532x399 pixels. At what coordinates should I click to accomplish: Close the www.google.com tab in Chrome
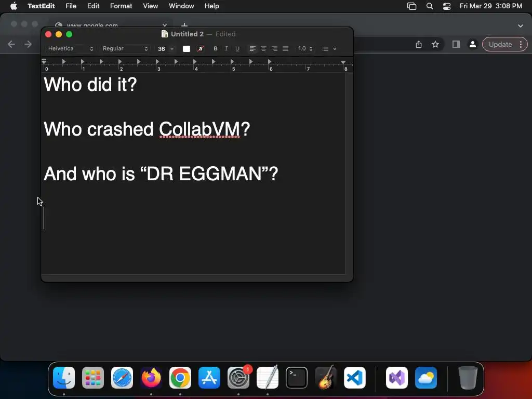[x=165, y=25]
